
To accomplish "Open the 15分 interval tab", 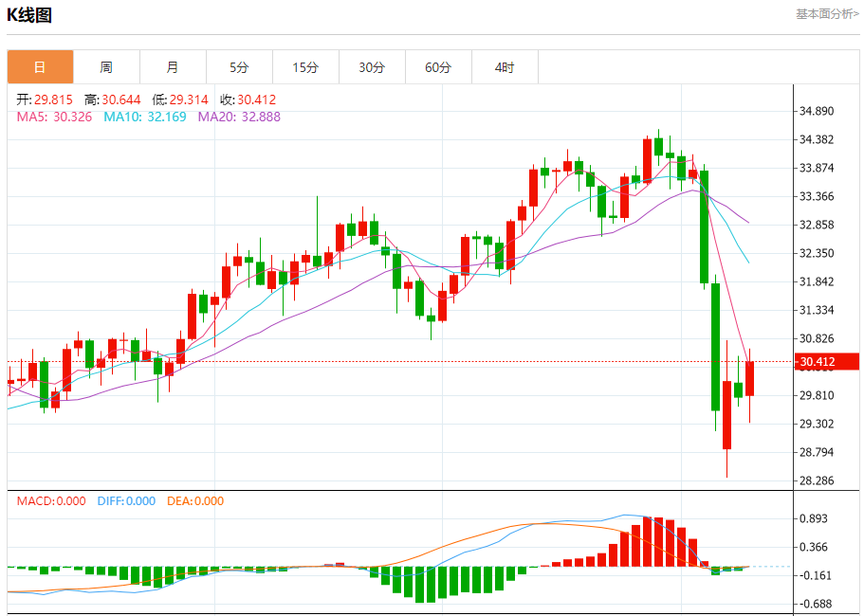I will click(x=305, y=67).
